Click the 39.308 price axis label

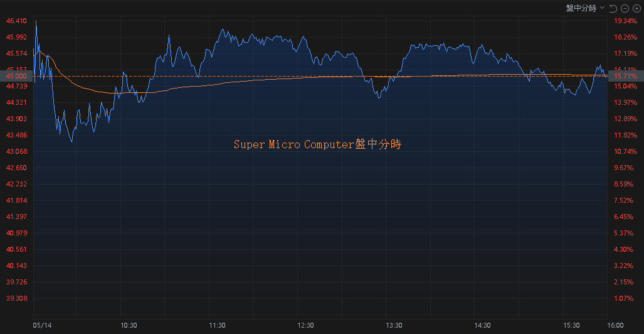pos(16,298)
